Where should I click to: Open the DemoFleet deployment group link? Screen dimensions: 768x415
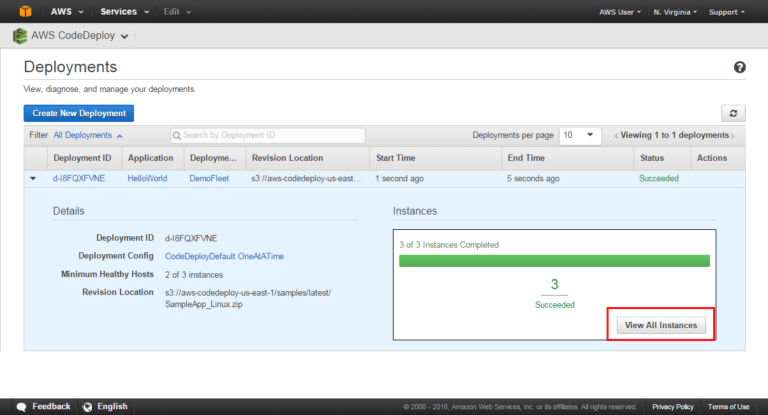point(209,178)
